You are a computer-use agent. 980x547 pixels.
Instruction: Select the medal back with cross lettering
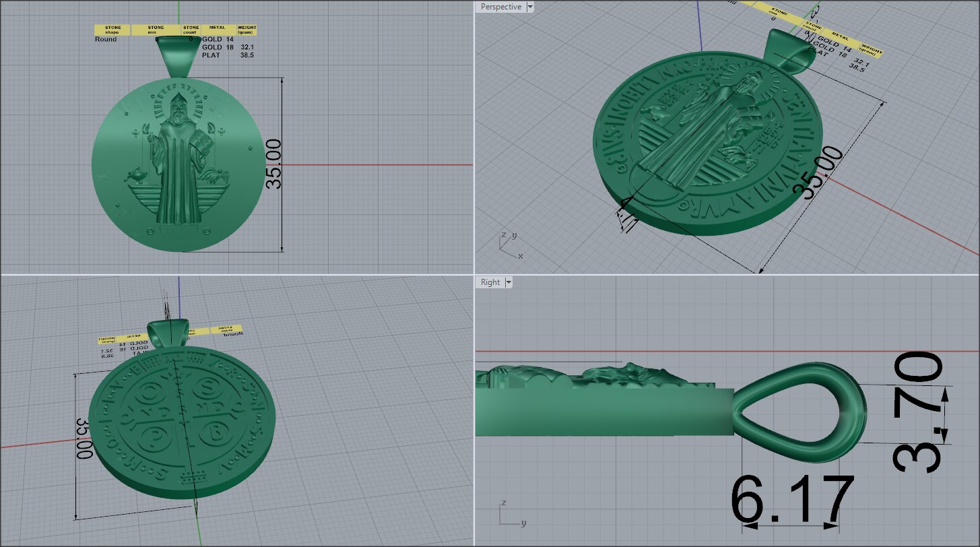[x=182, y=424]
